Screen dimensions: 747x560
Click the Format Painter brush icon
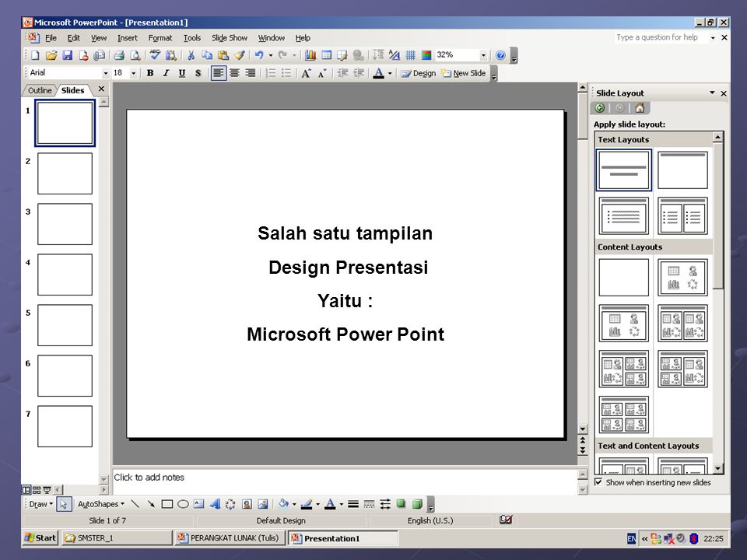240,55
